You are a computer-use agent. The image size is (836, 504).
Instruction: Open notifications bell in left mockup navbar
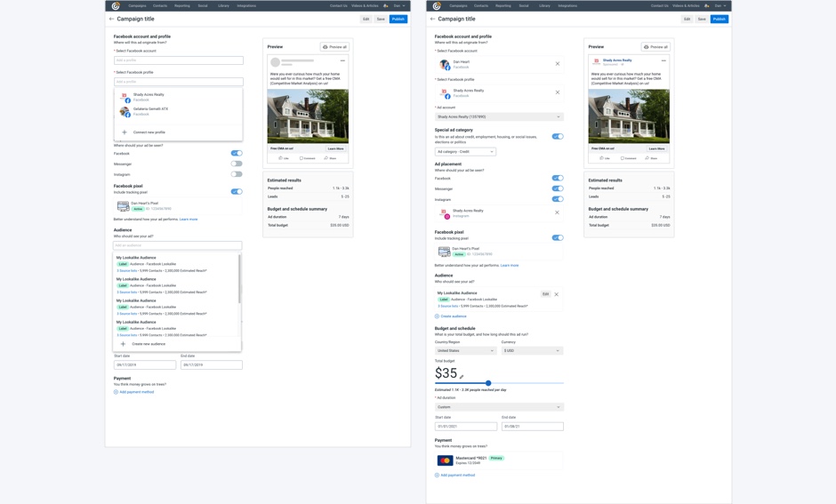pos(385,6)
